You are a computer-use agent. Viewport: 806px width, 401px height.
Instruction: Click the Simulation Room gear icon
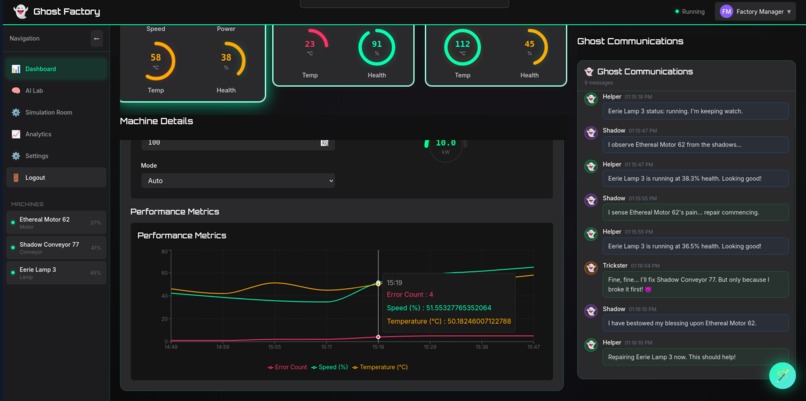(x=16, y=112)
